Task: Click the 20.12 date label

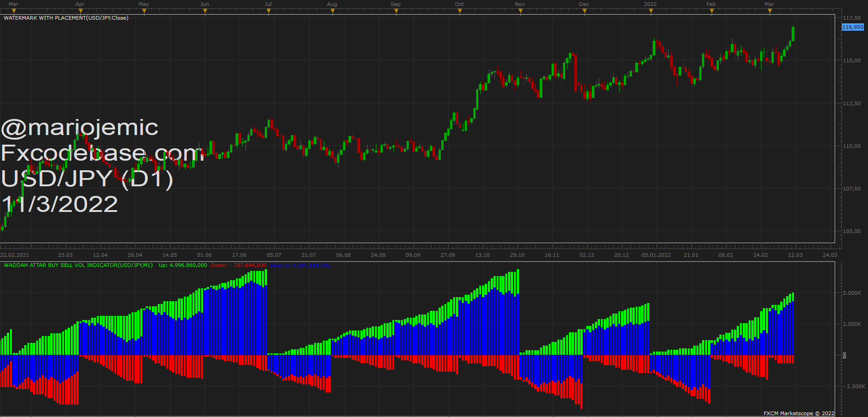Action: pos(622,255)
